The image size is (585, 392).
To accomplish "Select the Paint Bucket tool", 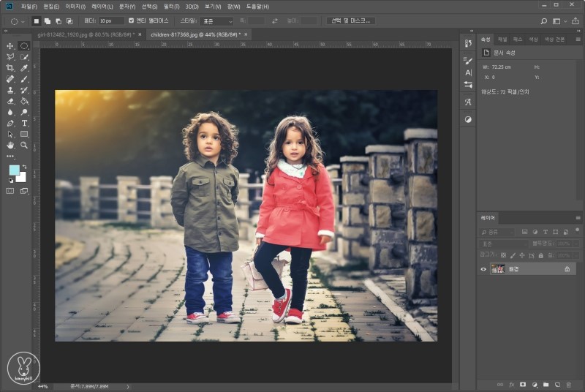I will (24, 101).
